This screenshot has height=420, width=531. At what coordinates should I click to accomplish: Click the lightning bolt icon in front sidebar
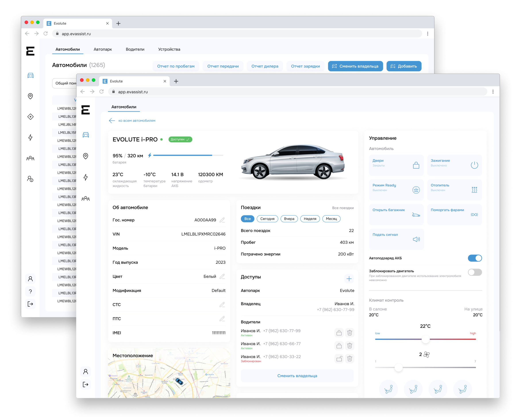click(x=86, y=177)
